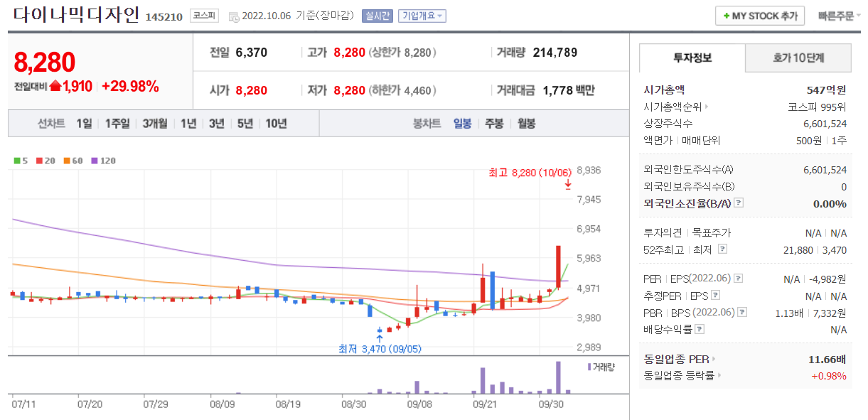
Task: Click the orange 60-day moving average swatch
Action: coord(65,161)
